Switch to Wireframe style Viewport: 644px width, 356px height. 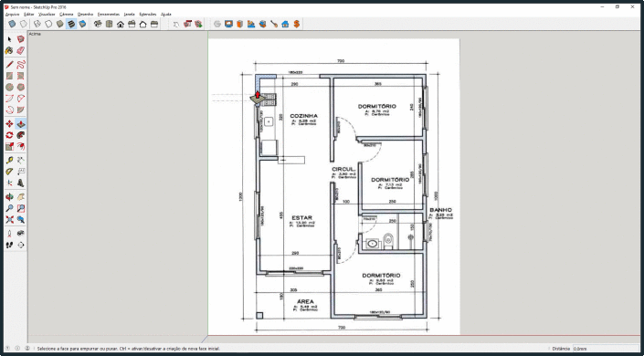click(37, 25)
